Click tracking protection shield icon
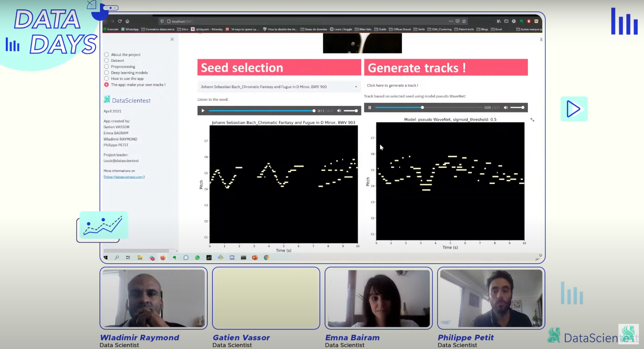 coord(162,21)
